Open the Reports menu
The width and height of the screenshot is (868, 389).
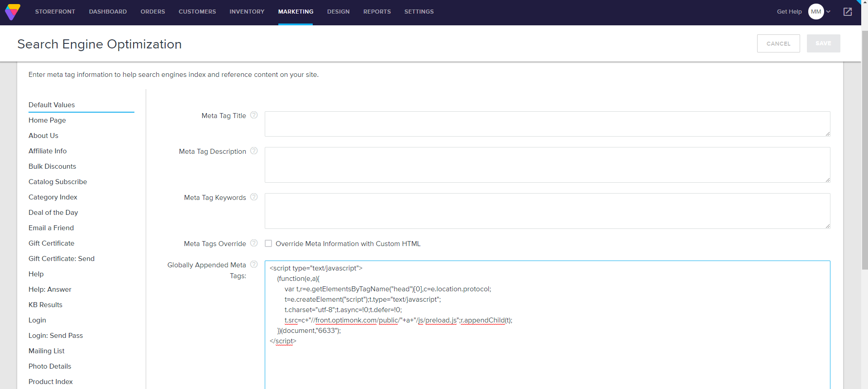377,12
